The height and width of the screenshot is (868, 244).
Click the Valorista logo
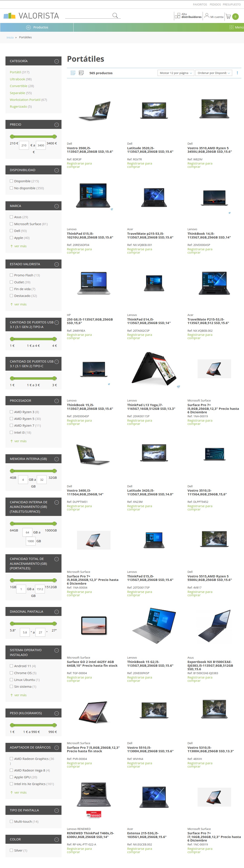point(31,16)
